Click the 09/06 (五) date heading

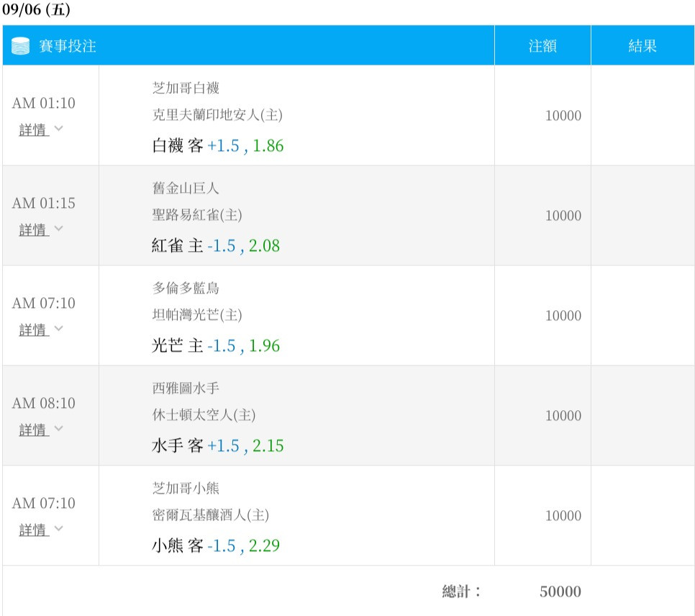tap(36, 9)
